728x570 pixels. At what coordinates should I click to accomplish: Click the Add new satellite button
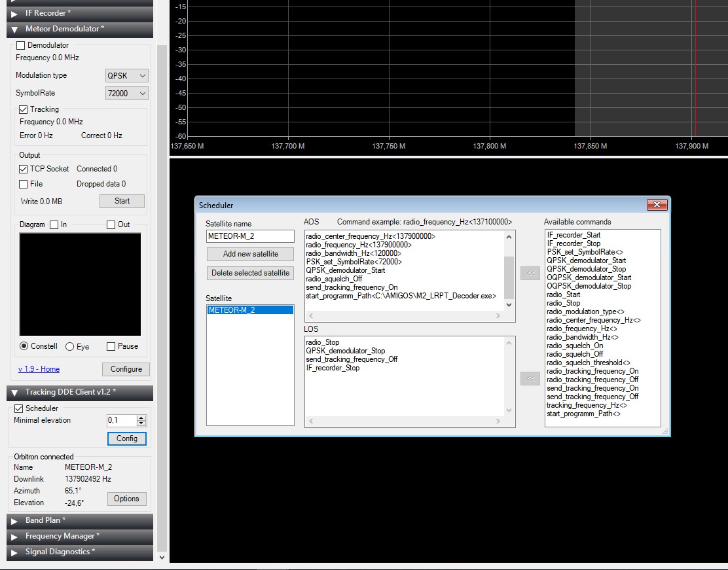pos(250,254)
